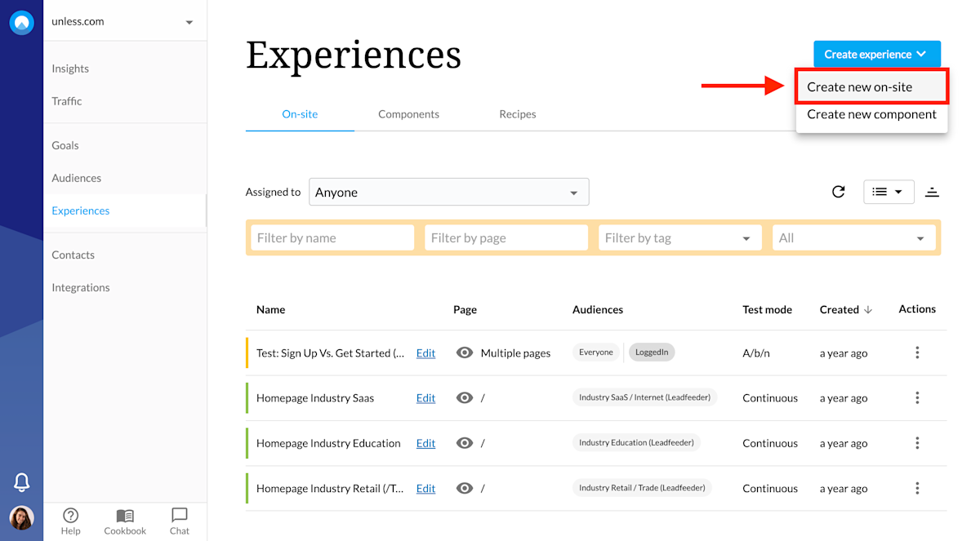Toggle visibility eye for Test: Sign Up experience
Image resolution: width=980 pixels, height=541 pixels.
tap(464, 353)
